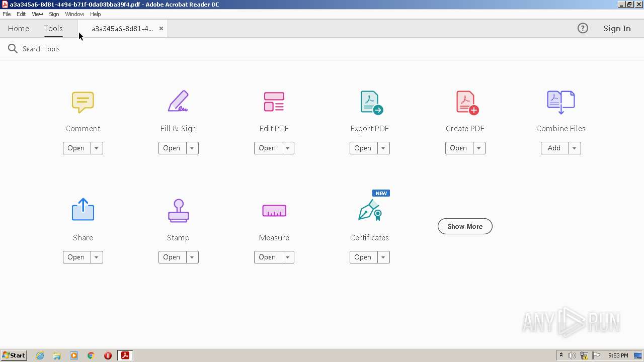Click Open button under Certificates

pyautogui.click(x=363, y=257)
